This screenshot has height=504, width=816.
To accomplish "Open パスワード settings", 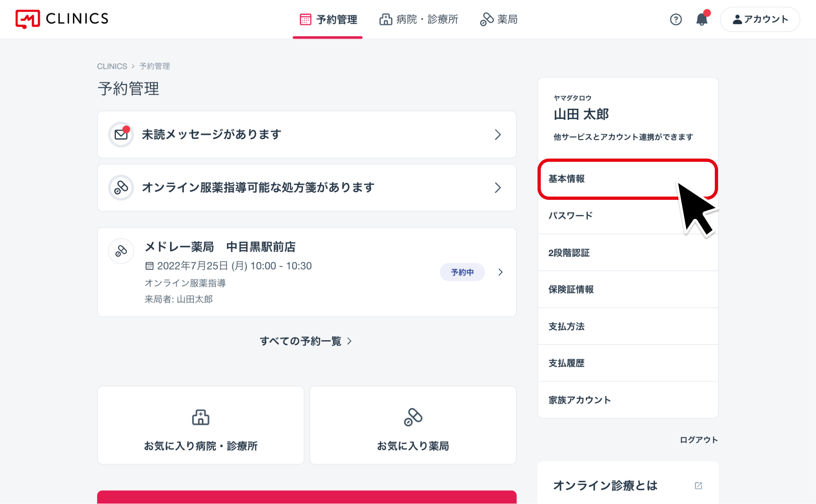I will tap(628, 216).
